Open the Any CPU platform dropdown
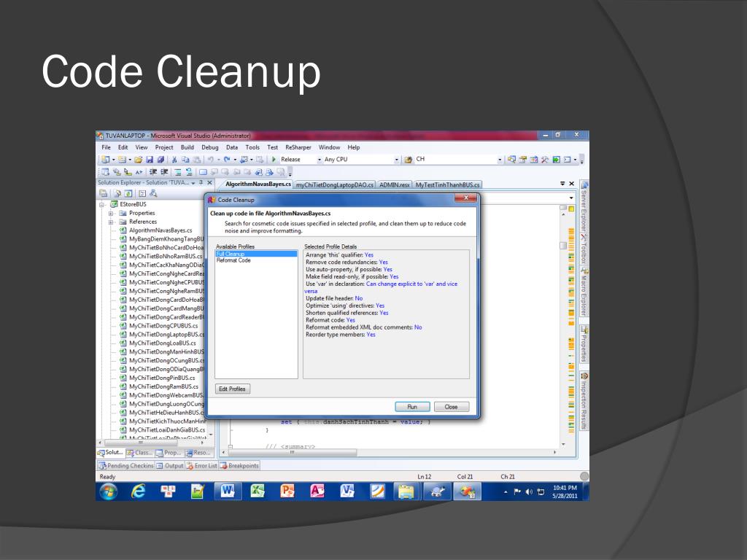747x560 pixels. pyautogui.click(x=396, y=160)
